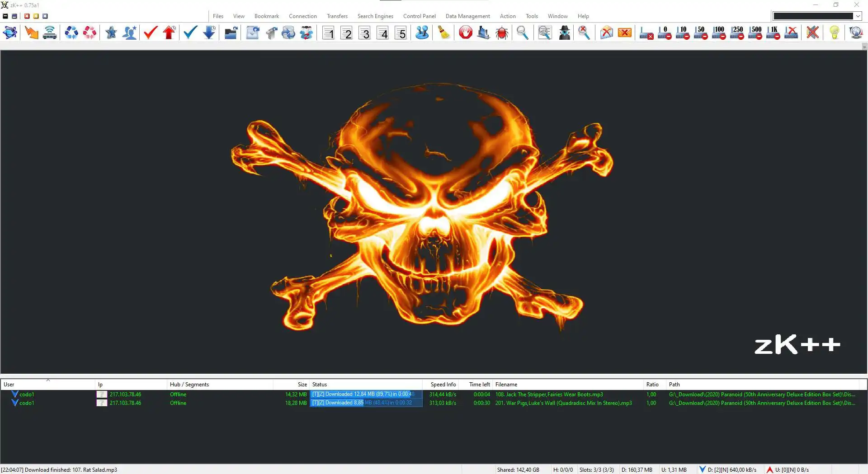This screenshot has width=868, height=474.
Task: Open the Connection menu
Action: point(302,16)
